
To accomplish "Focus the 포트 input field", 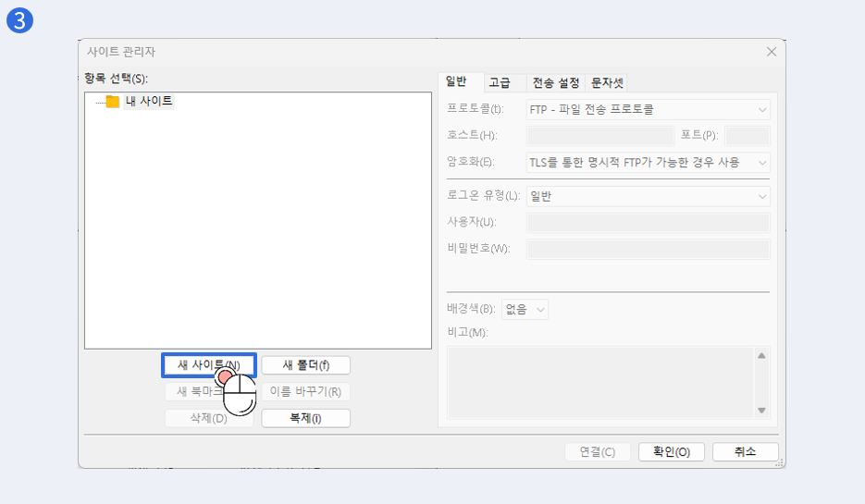I will [747, 136].
